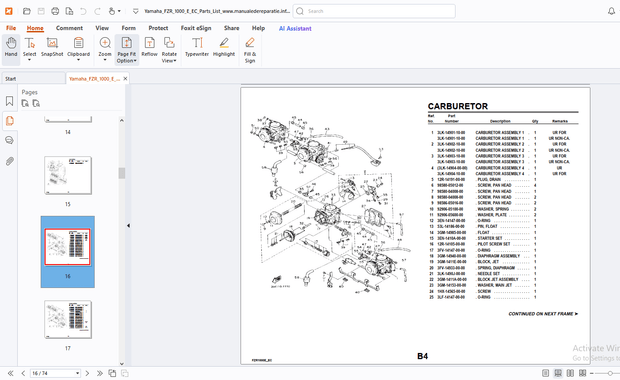
Task: Go to previous page arrow
Action: 23,373
